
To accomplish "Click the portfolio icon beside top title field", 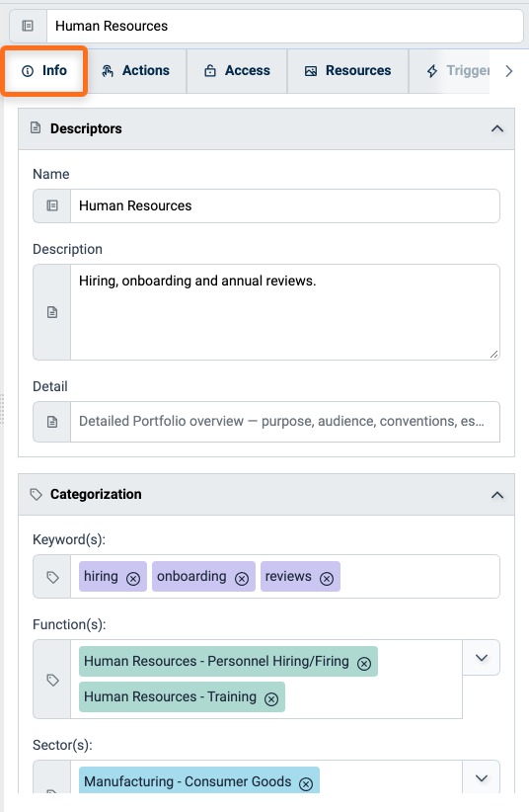I will click(x=28, y=26).
